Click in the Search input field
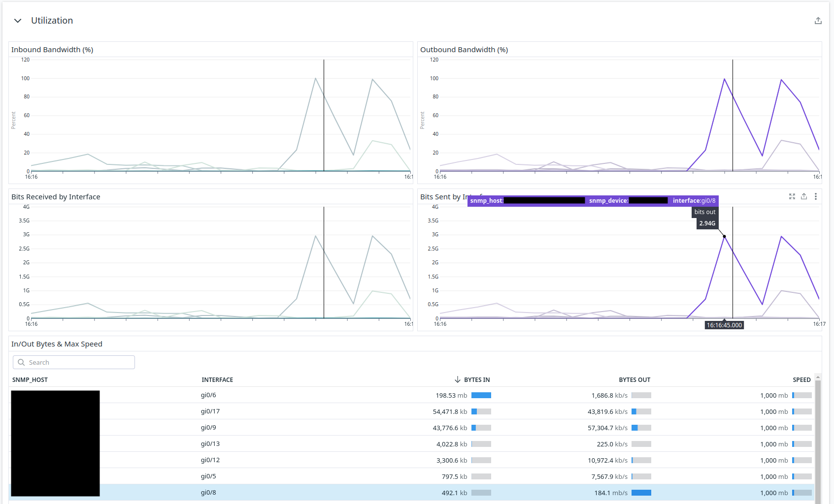This screenshot has height=504, width=834. [x=74, y=362]
